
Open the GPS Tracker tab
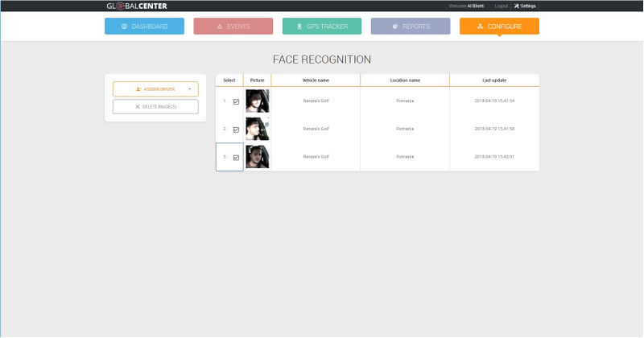pos(322,27)
